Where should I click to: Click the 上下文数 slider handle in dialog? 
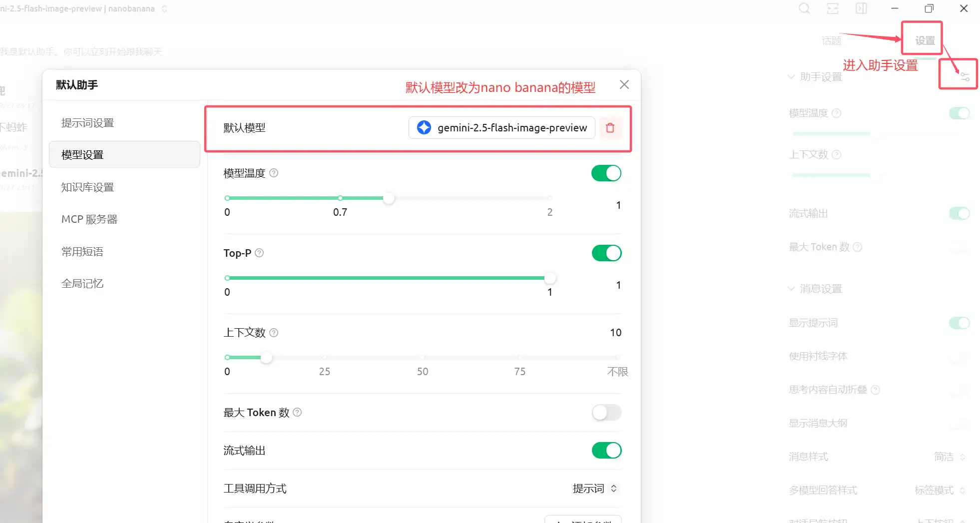click(x=266, y=357)
